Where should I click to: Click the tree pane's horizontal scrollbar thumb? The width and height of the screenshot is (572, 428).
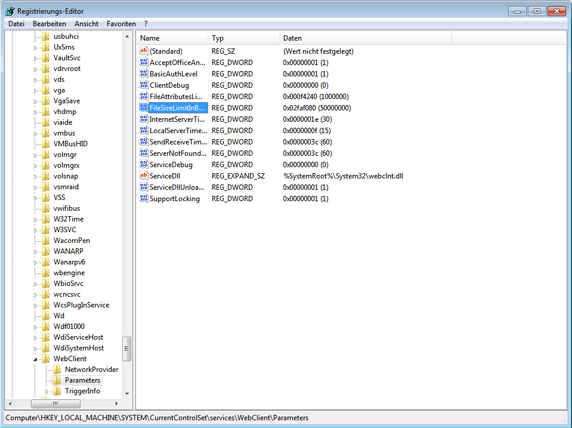[x=55, y=403]
